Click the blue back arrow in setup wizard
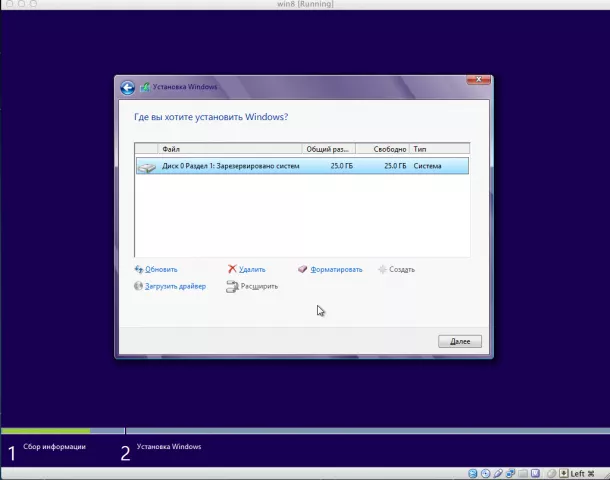This screenshot has width=610, height=480. (127, 88)
